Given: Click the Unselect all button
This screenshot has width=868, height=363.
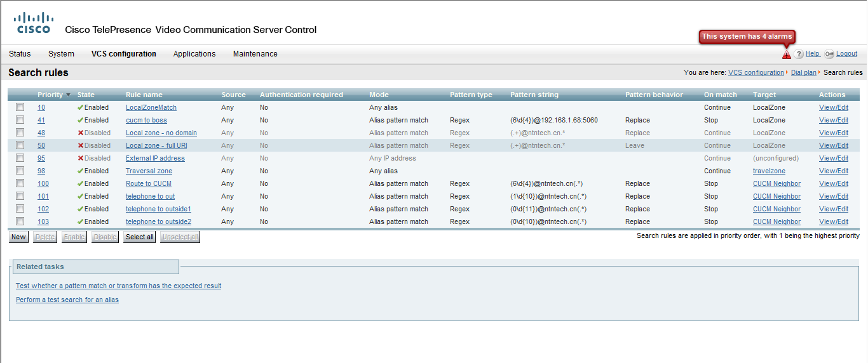Looking at the screenshot, I should [x=180, y=237].
